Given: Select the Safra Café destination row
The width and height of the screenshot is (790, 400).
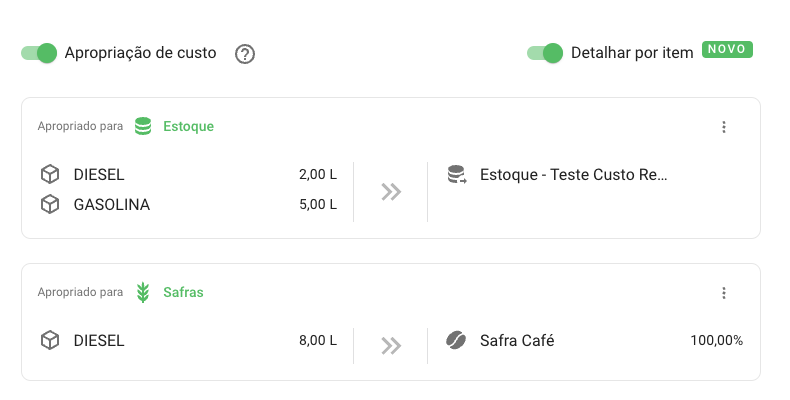Looking at the screenshot, I should 517,341.
